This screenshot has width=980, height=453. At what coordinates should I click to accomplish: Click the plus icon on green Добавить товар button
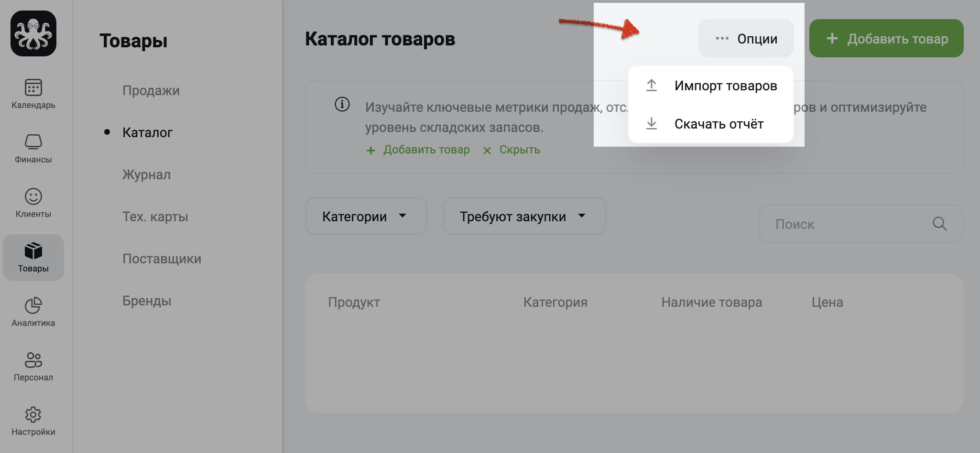coord(832,38)
